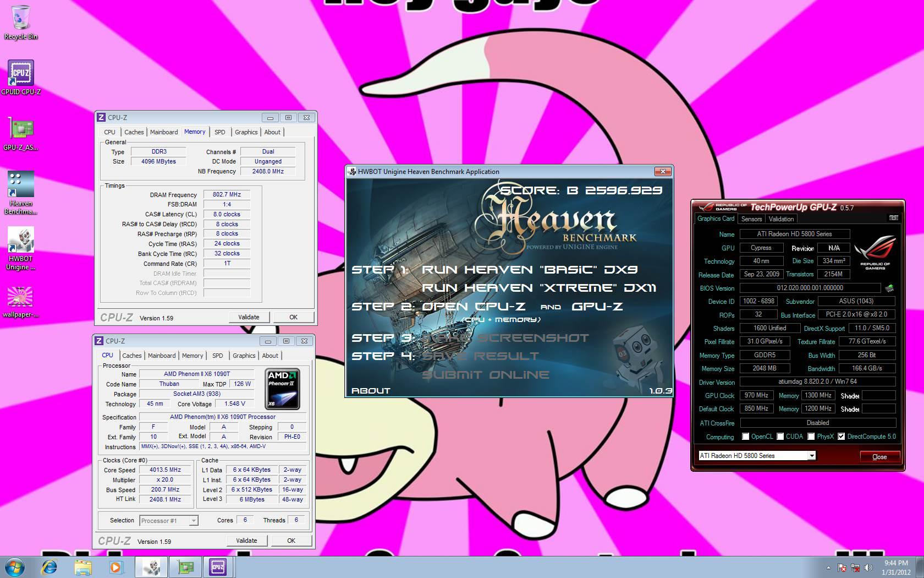Open Windows Media Player from taskbar

point(116,567)
